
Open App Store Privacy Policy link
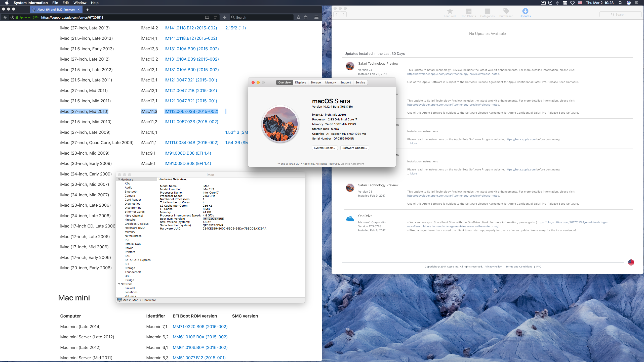click(x=493, y=266)
